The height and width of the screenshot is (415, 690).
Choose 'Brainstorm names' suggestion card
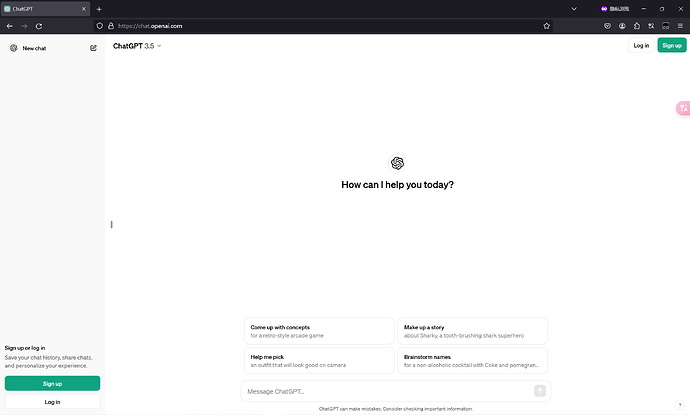[473, 360]
